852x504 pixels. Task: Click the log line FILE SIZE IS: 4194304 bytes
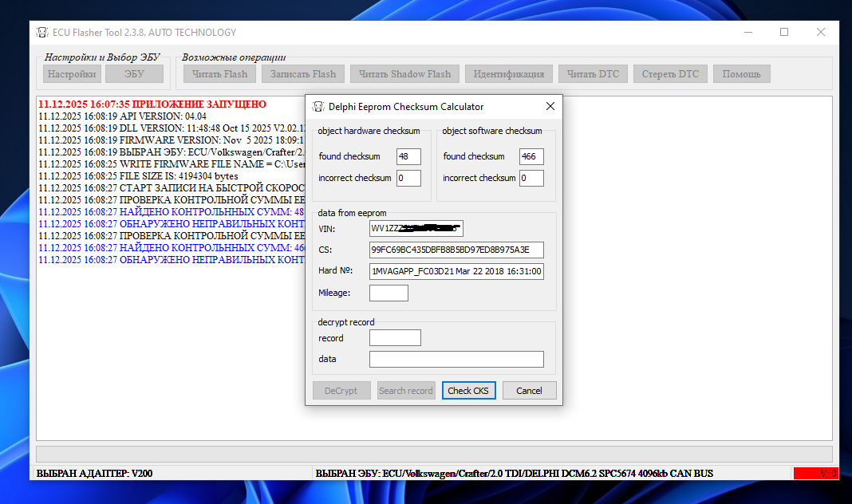pyautogui.click(x=138, y=176)
